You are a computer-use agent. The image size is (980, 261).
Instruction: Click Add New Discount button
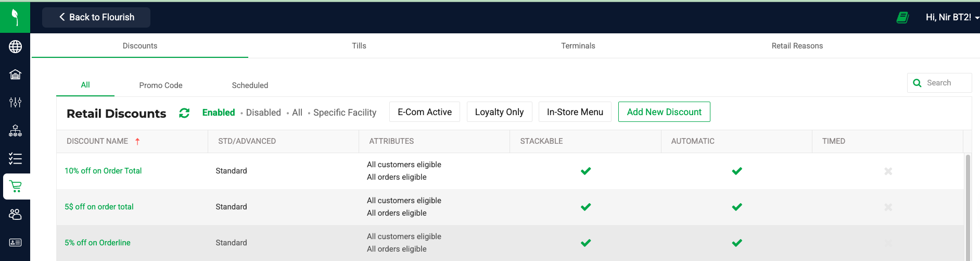coord(664,112)
